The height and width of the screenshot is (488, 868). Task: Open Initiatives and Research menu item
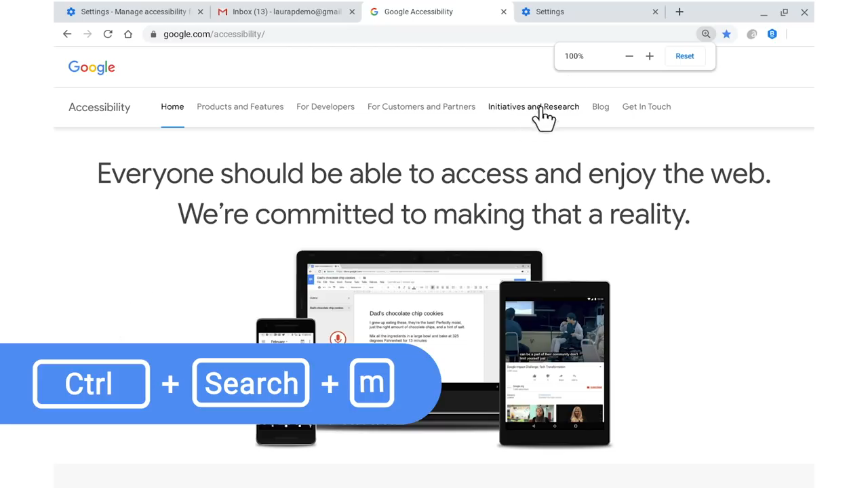click(x=534, y=106)
